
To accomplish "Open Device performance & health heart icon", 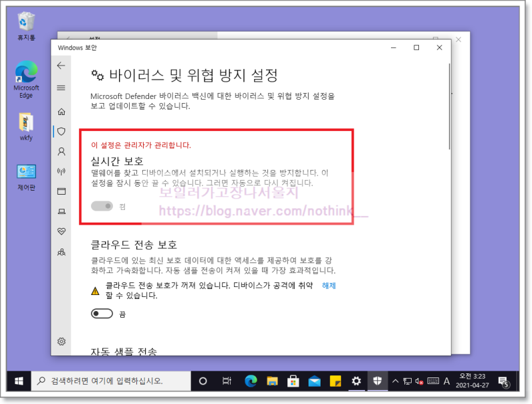I will point(61,231).
